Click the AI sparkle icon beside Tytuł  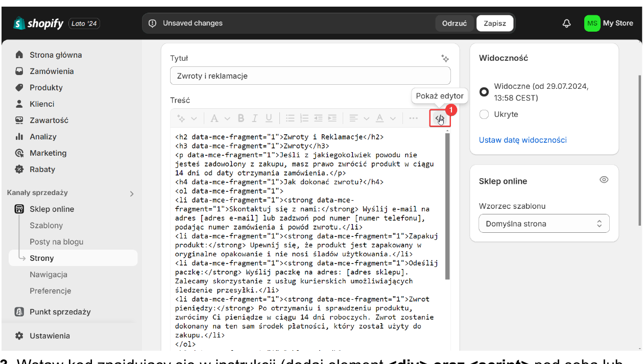(x=445, y=58)
